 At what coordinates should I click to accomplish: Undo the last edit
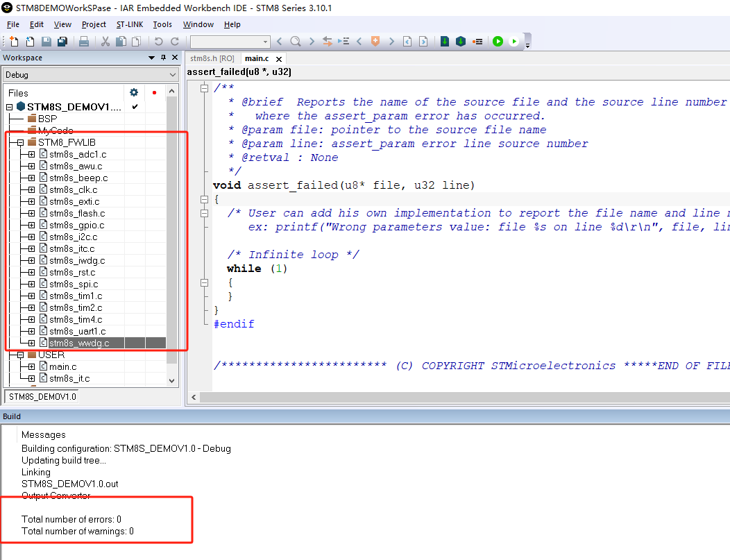158,42
